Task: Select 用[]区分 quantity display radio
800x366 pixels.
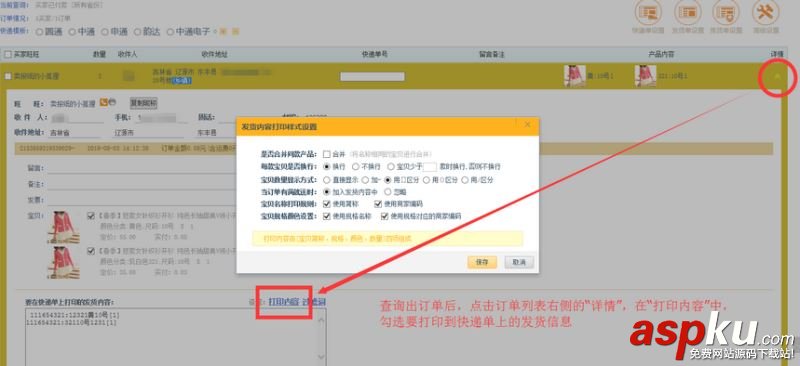Action: [x=388, y=180]
